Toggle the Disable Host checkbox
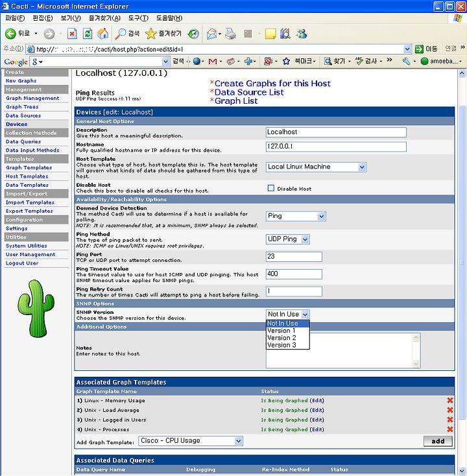The width and height of the screenshot is (467, 476). pos(271,188)
